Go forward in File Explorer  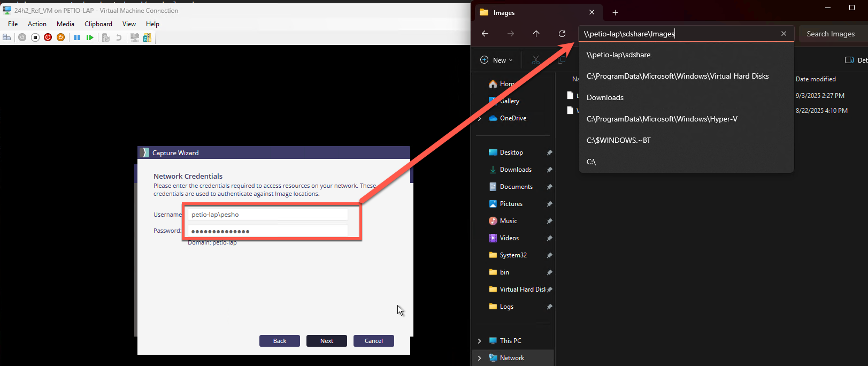(x=511, y=34)
